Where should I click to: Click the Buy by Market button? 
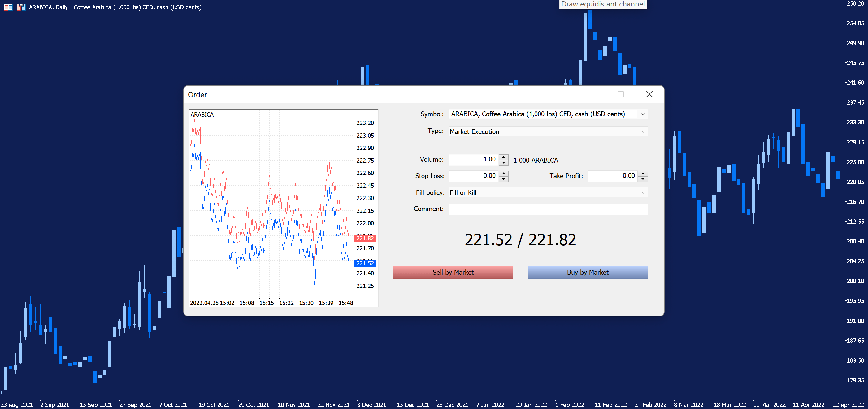tap(587, 272)
